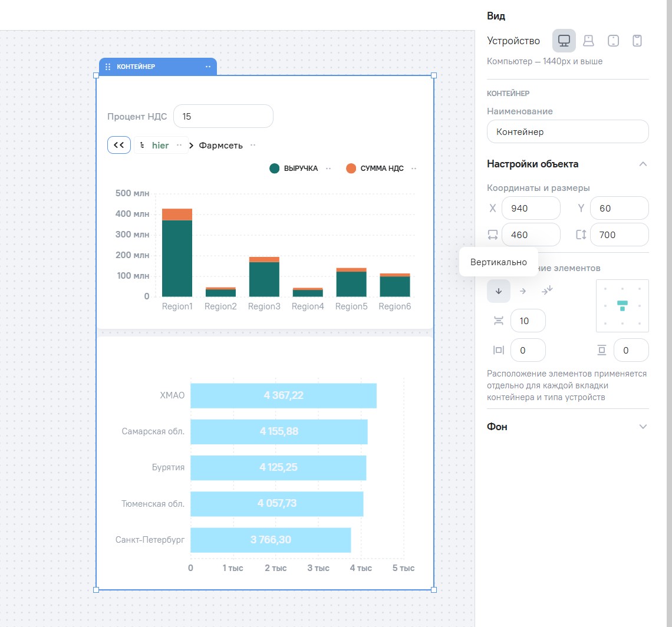Open options dots next to Фармсеть
The height and width of the screenshot is (627, 672).
tap(253, 145)
